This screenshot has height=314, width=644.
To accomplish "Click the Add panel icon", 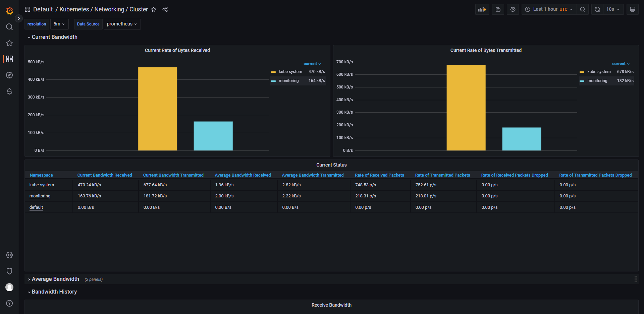I will point(482,9).
